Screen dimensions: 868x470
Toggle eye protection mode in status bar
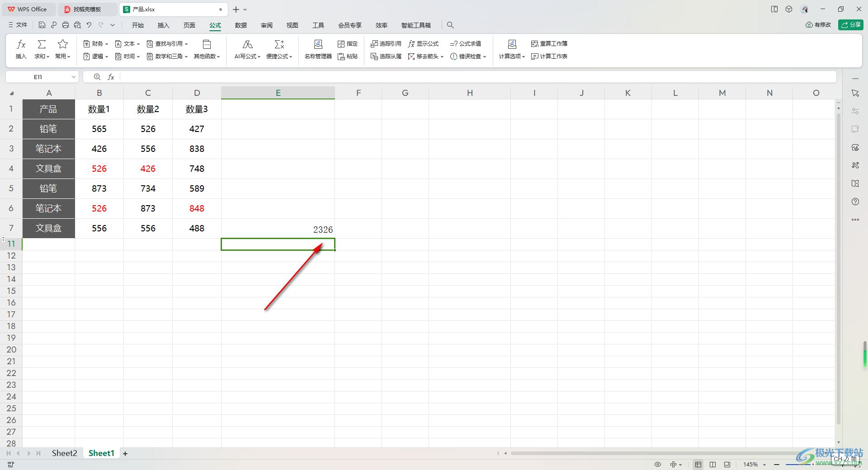click(x=658, y=464)
